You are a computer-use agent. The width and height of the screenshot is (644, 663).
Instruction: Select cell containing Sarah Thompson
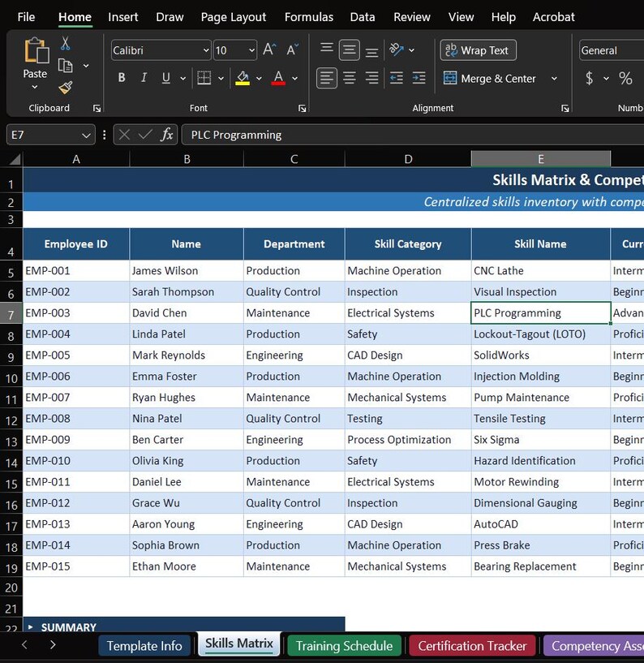point(187,292)
